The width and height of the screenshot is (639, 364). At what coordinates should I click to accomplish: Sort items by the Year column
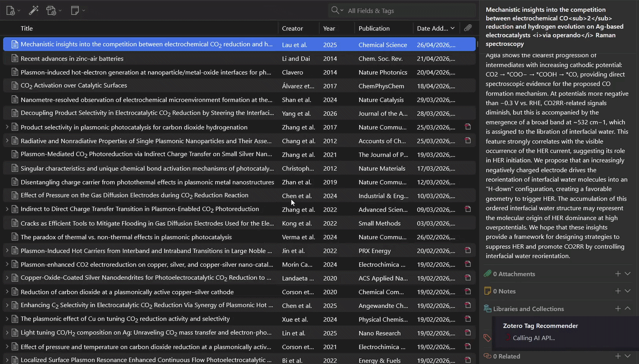[x=337, y=28]
